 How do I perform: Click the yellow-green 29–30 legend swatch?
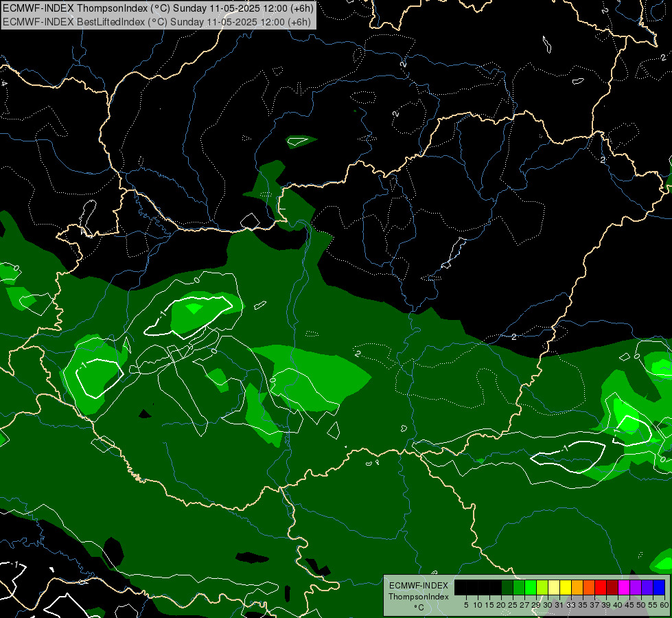click(x=542, y=587)
